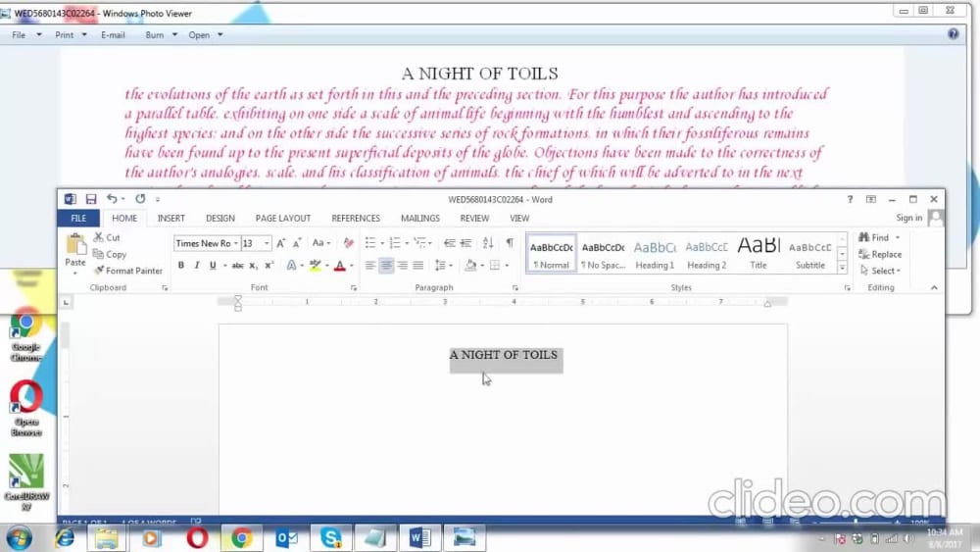The image size is (980, 552).
Task: Expand the Styles gallery More arrow
Action: [x=842, y=269]
